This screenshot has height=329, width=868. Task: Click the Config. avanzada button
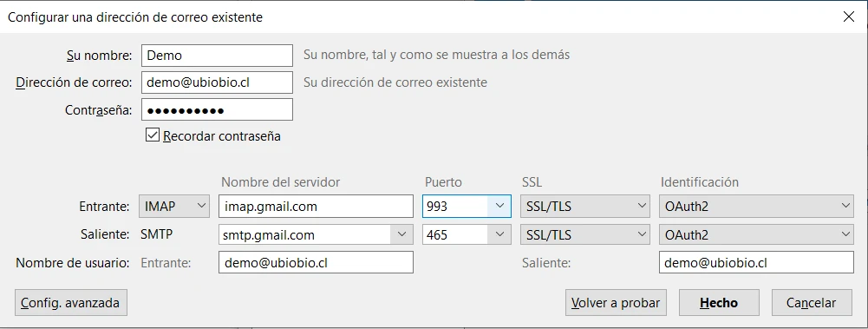(x=71, y=303)
